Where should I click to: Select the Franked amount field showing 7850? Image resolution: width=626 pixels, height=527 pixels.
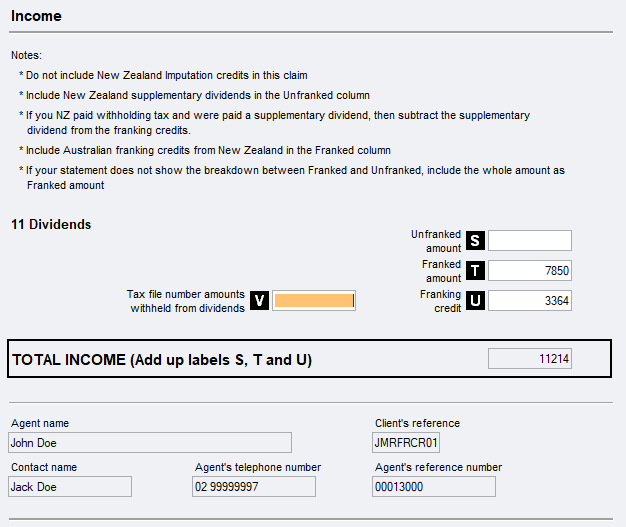(529, 271)
